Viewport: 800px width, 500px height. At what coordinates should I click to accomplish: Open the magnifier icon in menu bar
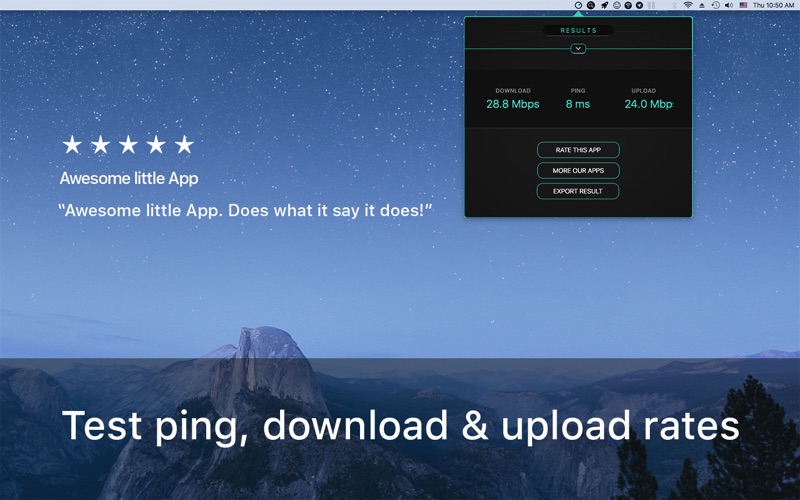591,5
